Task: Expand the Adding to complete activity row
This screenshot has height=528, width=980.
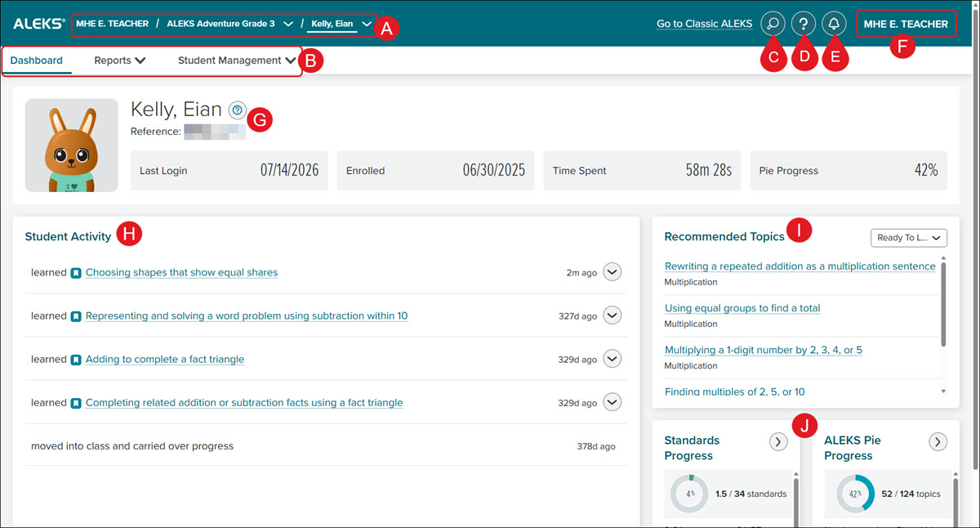Action: pos(612,359)
